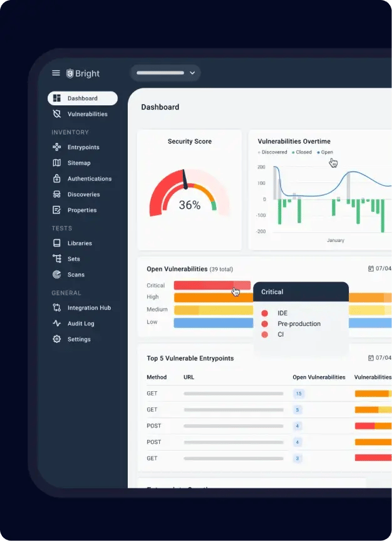Click the Settings gear icon
The height and width of the screenshot is (541, 392).
[x=57, y=339]
